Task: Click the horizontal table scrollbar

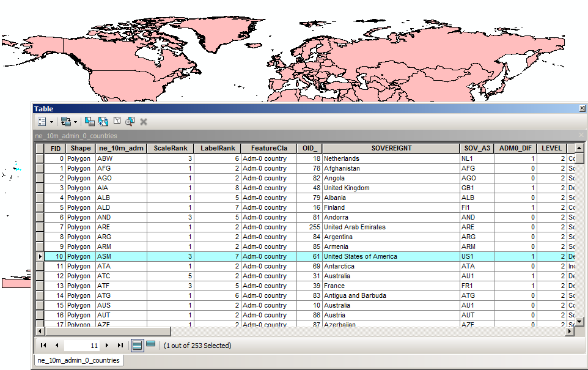Action: pos(104,331)
